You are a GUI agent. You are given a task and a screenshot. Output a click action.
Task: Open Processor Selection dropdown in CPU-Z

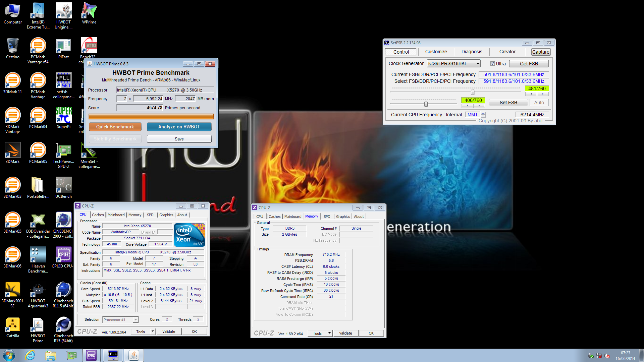pos(120,320)
